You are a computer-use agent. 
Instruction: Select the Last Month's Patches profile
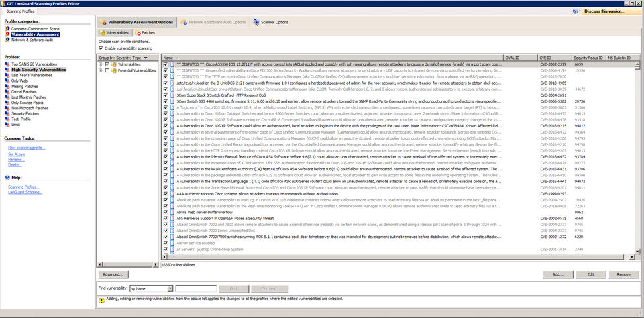click(x=30, y=97)
